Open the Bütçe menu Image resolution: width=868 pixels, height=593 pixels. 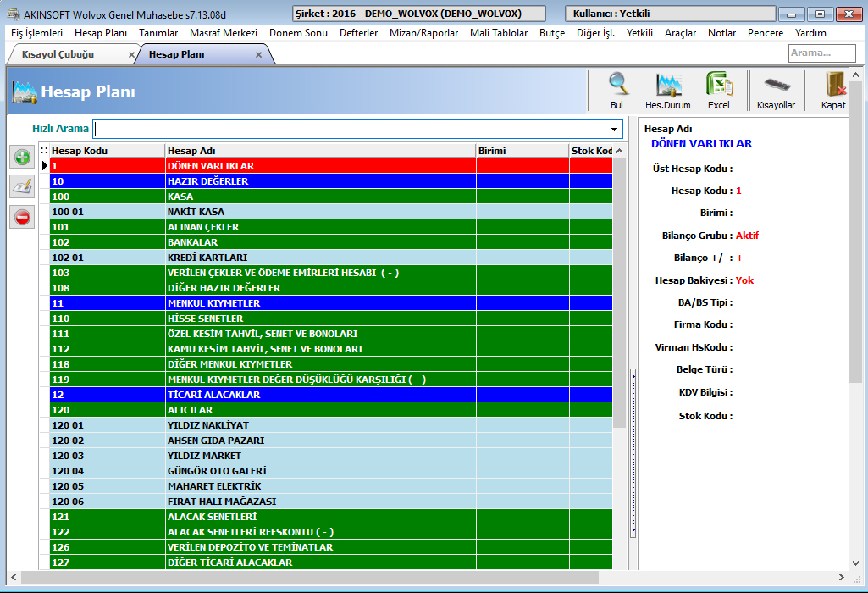pyautogui.click(x=552, y=33)
